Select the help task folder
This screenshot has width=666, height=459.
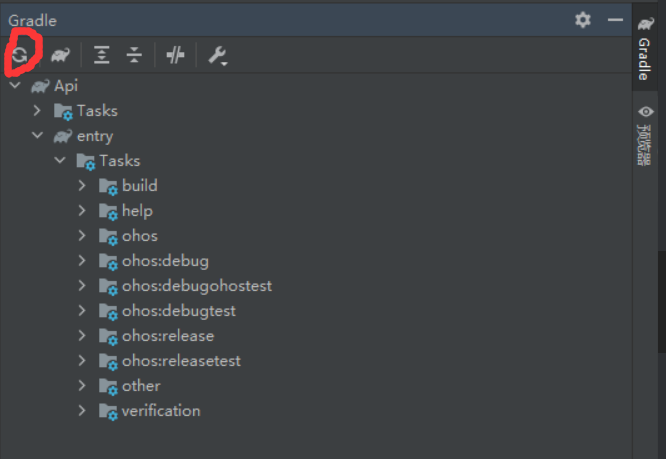coord(136,211)
